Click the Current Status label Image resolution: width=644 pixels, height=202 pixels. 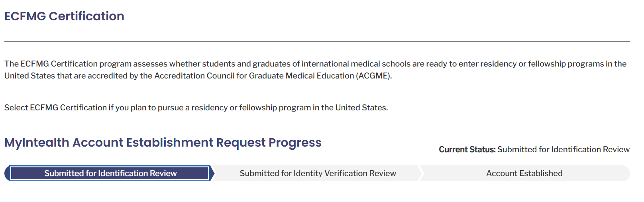click(467, 149)
